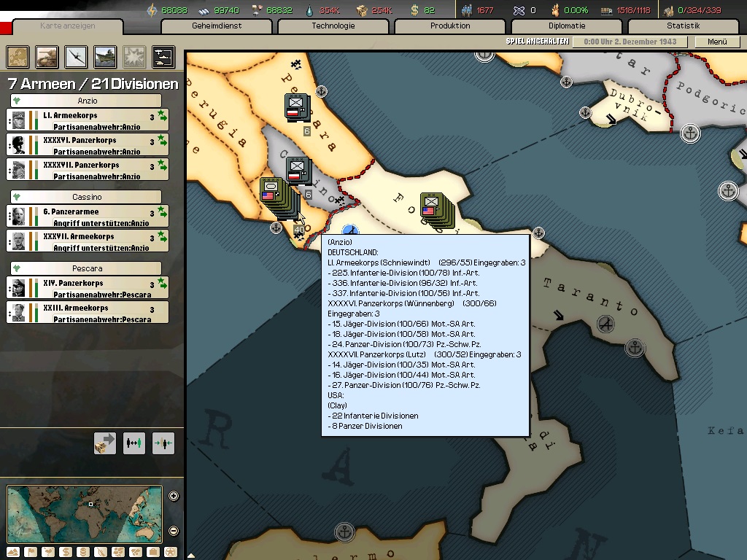This screenshot has height=560, width=747.
Task: Click the world minimap
Action: (x=85, y=514)
